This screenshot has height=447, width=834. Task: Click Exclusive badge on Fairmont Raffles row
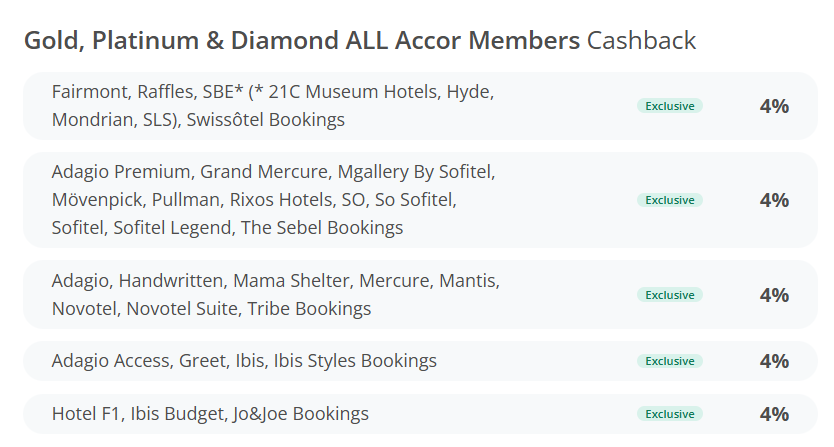pyautogui.click(x=670, y=106)
